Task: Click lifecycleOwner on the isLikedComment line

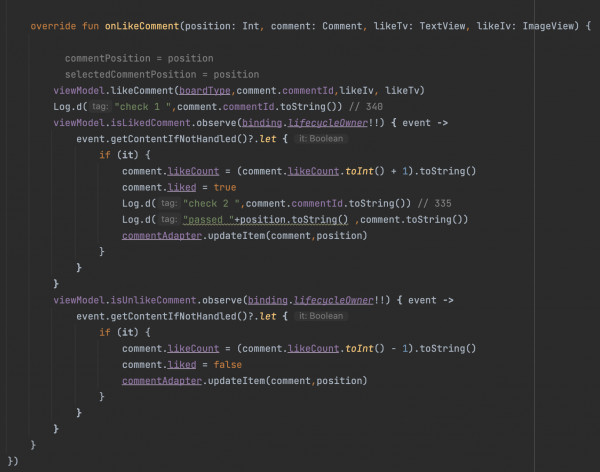Action: (328, 123)
